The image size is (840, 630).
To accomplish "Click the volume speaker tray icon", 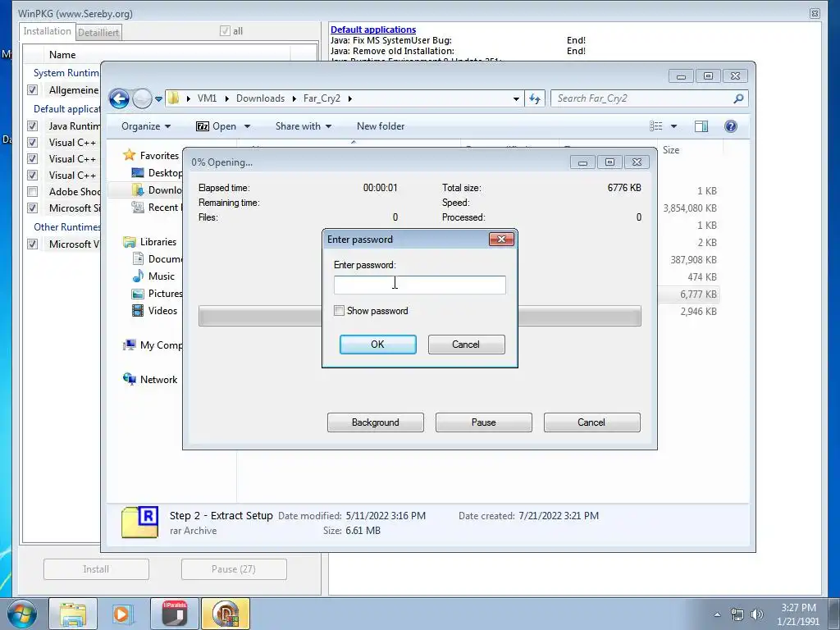I will 757,614.
